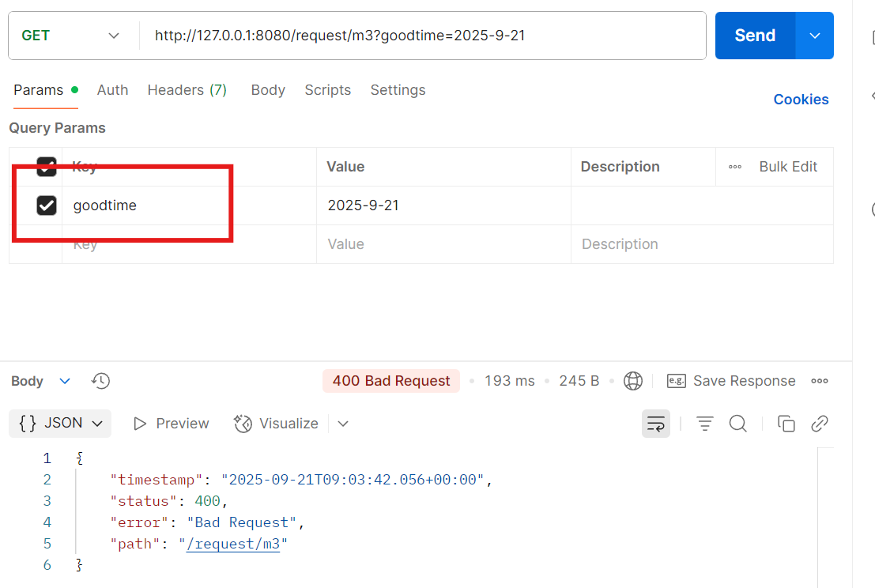The image size is (875, 588).
Task: Click the copy link icon
Action: 819,424
